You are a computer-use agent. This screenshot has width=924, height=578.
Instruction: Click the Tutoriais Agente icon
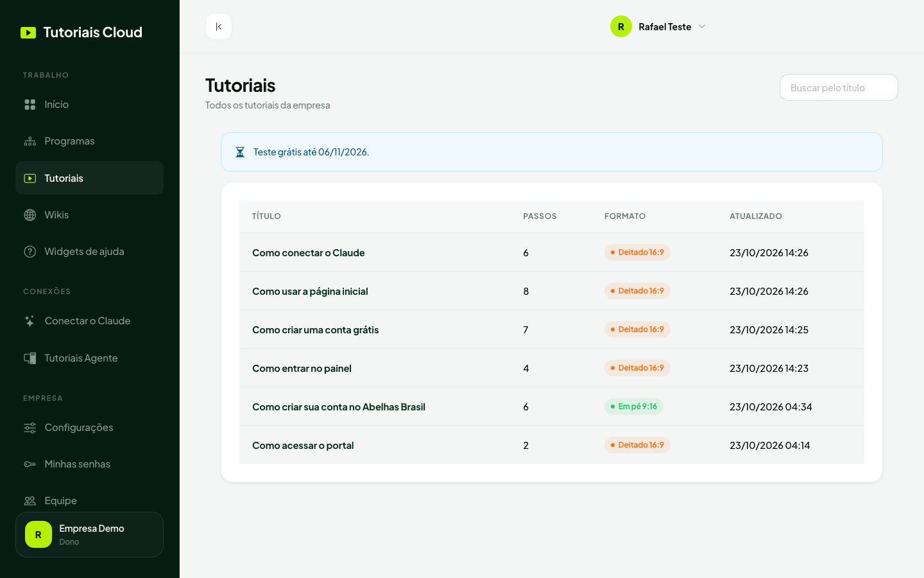[x=30, y=358]
